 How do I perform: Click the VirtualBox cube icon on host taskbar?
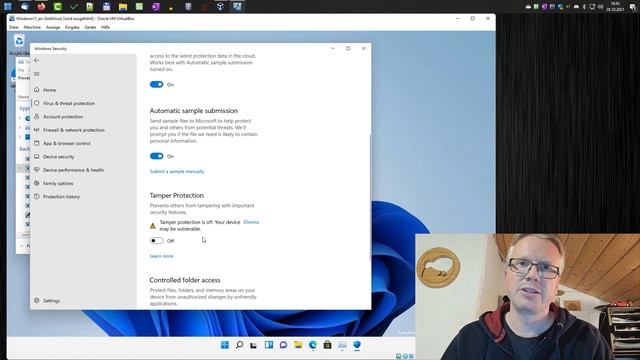click(220, 7)
